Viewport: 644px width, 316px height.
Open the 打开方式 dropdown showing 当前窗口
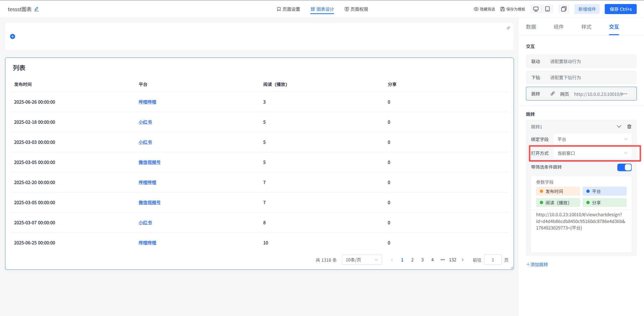point(592,153)
